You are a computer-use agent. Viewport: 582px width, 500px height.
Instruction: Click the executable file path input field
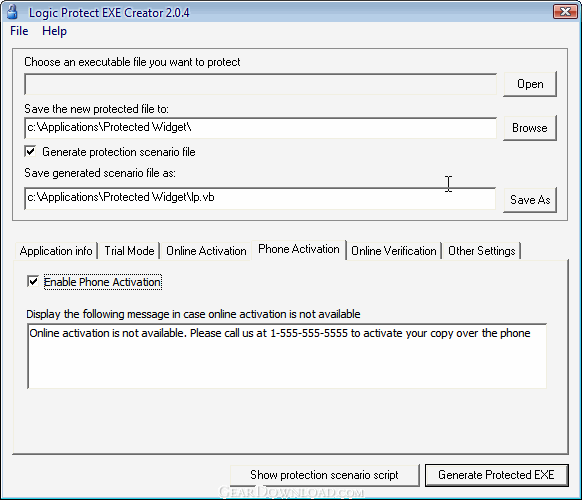pos(260,84)
